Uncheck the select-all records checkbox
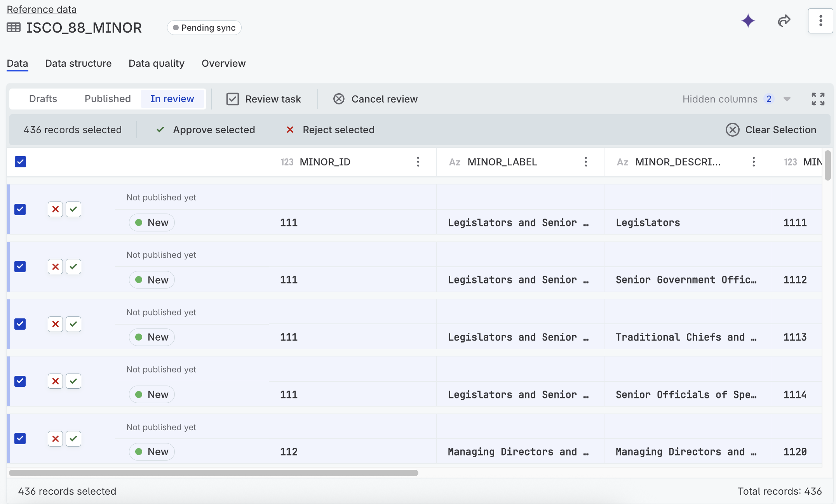 point(20,162)
